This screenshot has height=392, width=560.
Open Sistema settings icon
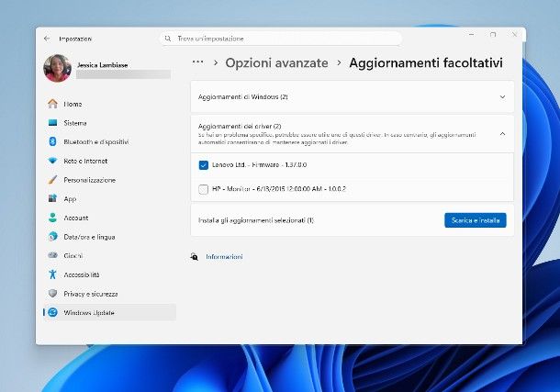coord(53,123)
